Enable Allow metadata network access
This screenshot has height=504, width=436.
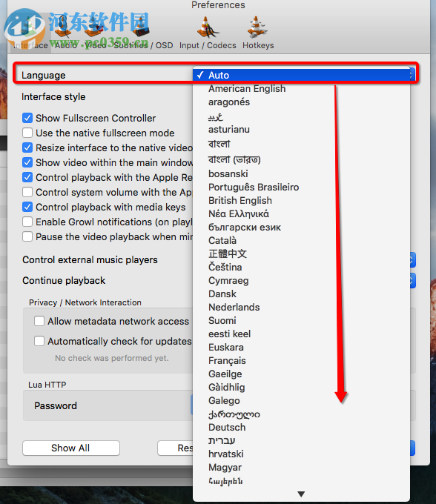click(x=39, y=321)
